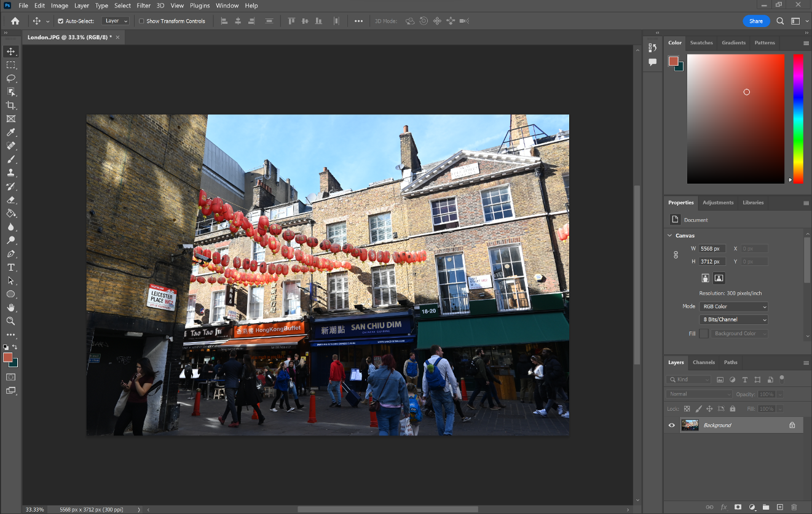Select the Rectangular Marquee tool
812x514 pixels.
[x=11, y=64]
